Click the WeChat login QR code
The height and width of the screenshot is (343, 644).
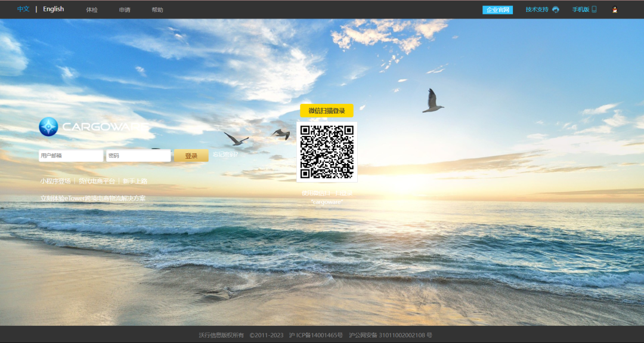point(327,152)
